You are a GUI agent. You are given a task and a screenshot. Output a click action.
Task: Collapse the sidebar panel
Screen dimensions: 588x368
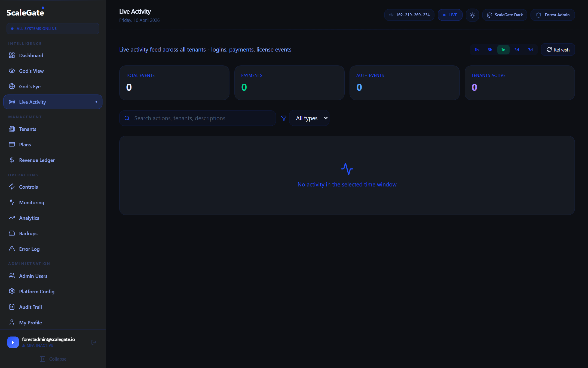(53, 359)
